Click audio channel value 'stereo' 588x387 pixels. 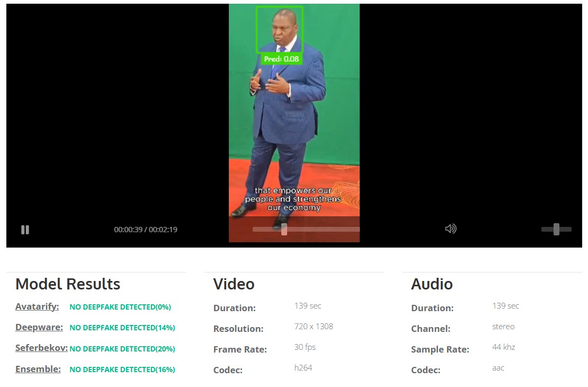coord(503,327)
